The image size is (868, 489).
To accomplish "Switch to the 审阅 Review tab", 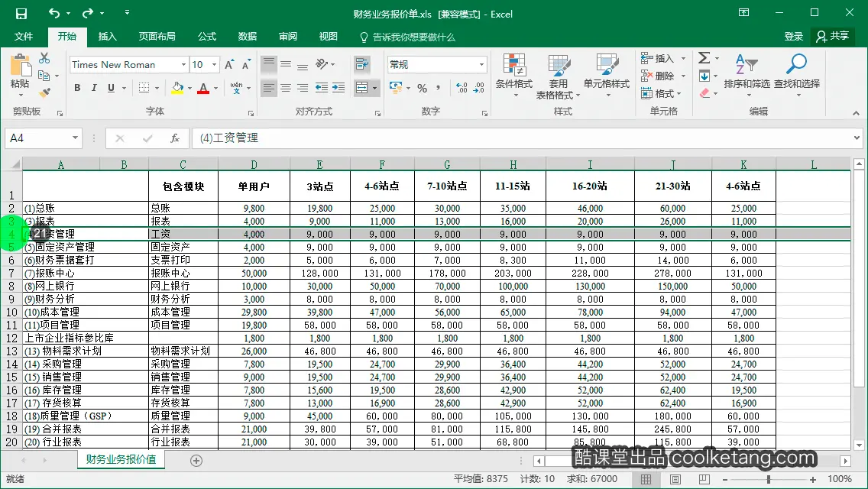I will [288, 37].
